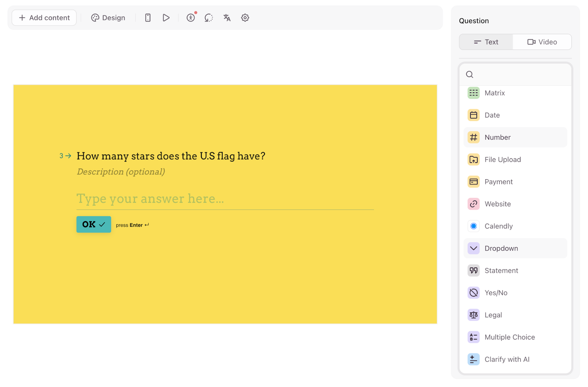Screen dimensions: 588x387
Task: Select the Matrix question type
Action: point(515,93)
